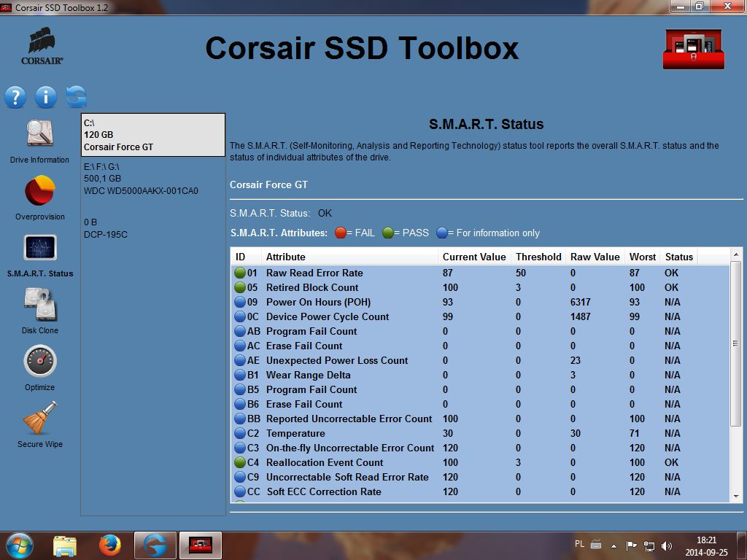Open the network tray icon
Screen dimensions: 747x560
(649, 546)
